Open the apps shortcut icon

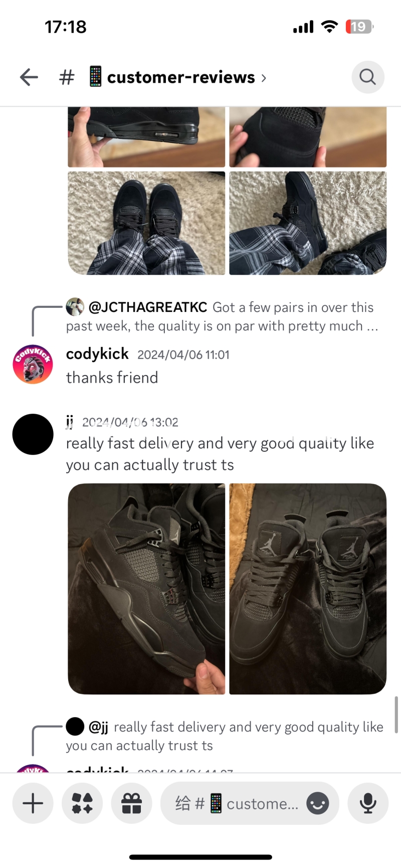(x=82, y=803)
